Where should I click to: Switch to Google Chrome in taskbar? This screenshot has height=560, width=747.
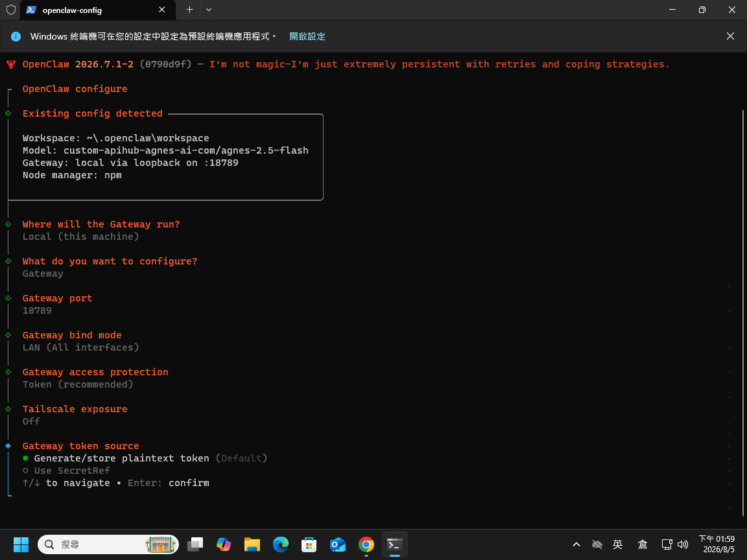click(366, 544)
